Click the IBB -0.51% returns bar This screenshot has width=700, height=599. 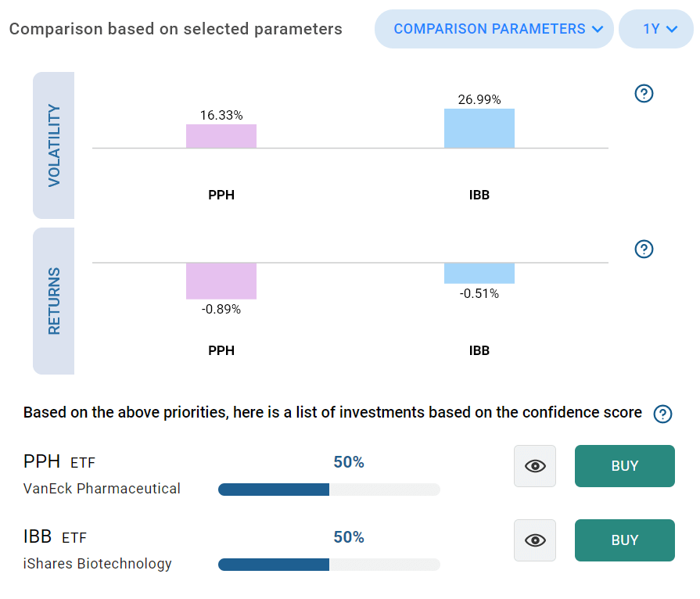tap(479, 273)
